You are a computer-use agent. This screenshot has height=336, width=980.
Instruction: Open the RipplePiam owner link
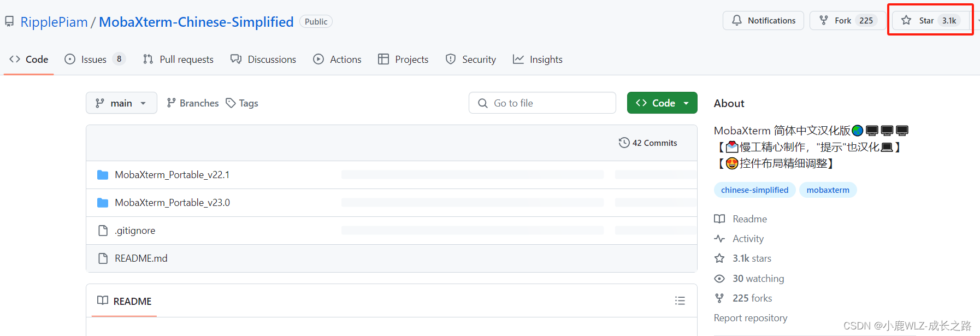click(x=54, y=22)
